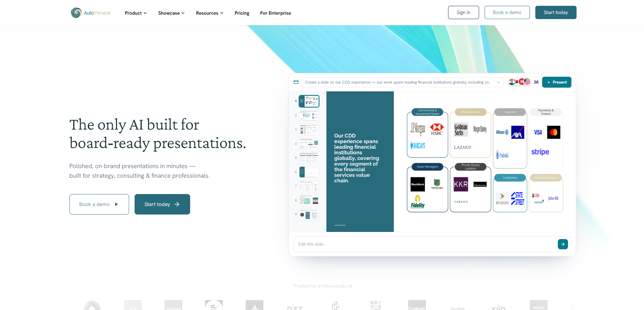Select slide thumbnail 8
Image resolution: width=644 pixels, height=310 pixels.
tap(309, 201)
